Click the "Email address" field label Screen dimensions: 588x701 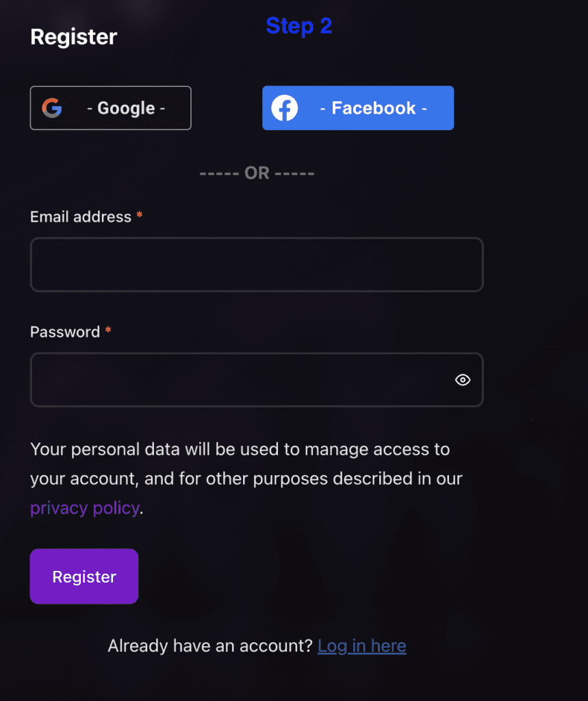tap(81, 217)
